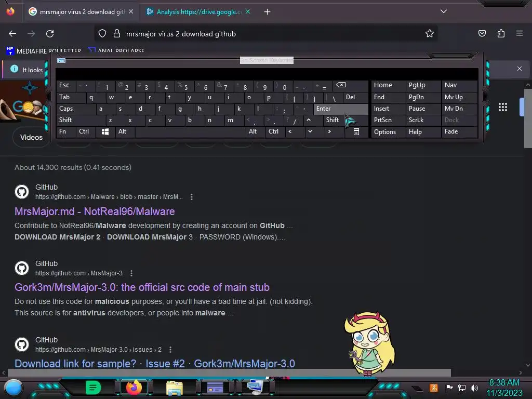Click the Windows logo key
This screenshot has width=532, height=399.
[105, 131]
